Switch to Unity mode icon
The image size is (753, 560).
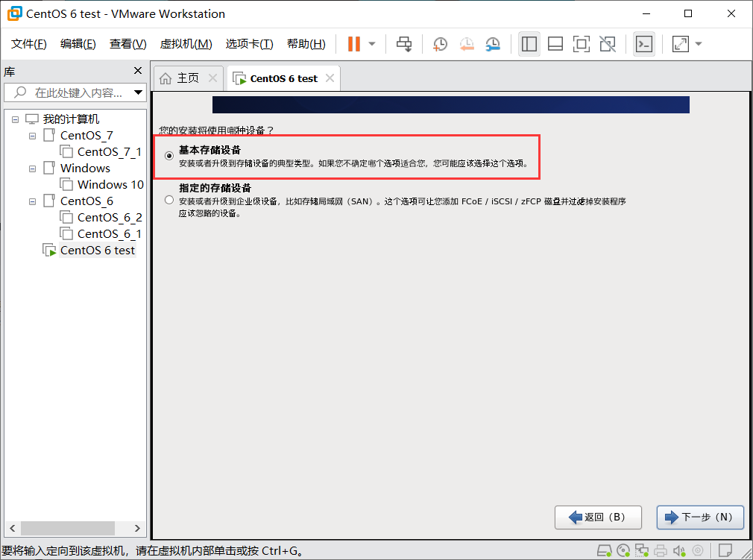pos(608,44)
